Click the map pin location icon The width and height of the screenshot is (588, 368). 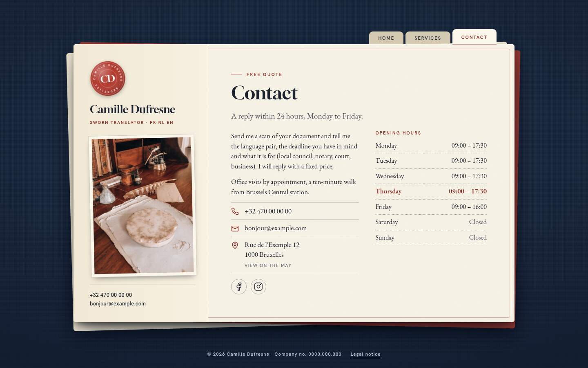pyautogui.click(x=235, y=245)
